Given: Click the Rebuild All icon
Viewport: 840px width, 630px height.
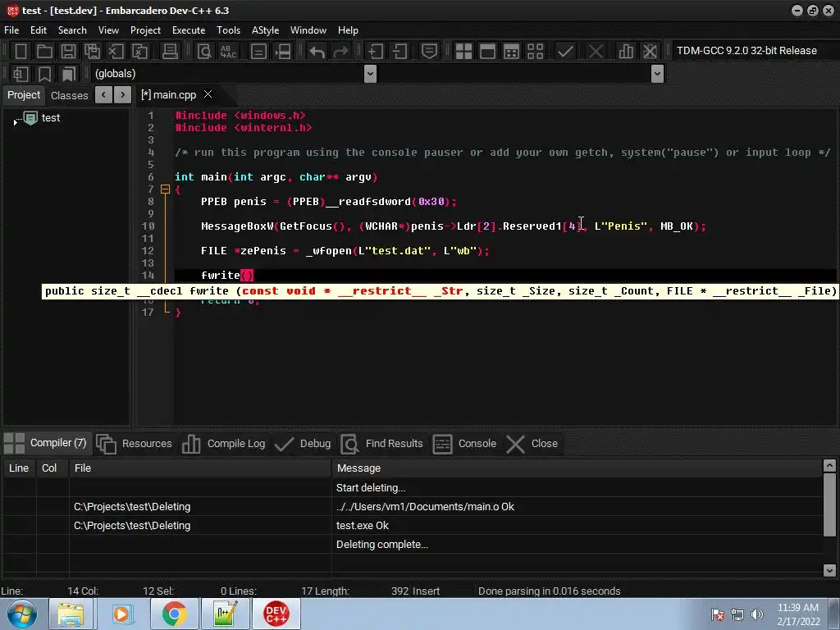Looking at the screenshot, I should (x=535, y=52).
